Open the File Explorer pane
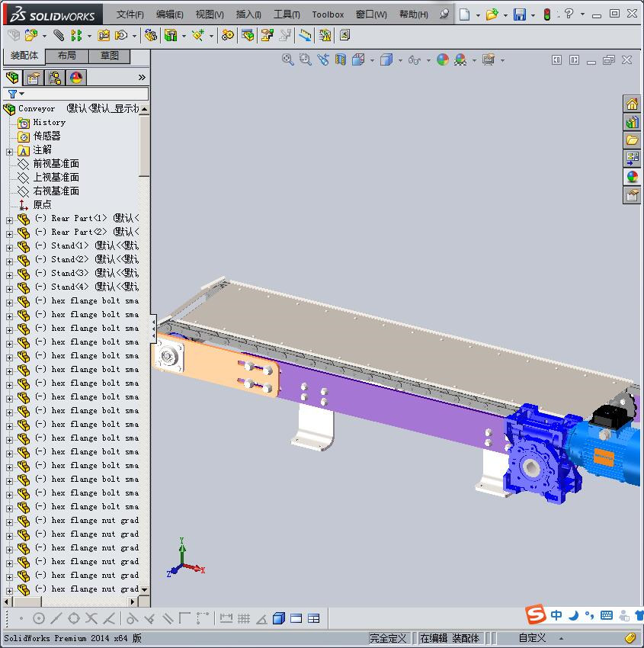644x648 pixels. click(632, 140)
